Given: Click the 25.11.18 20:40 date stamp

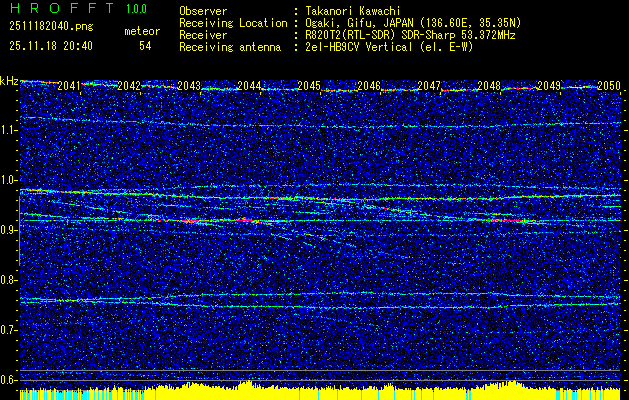Looking at the screenshot, I should (x=50, y=46).
